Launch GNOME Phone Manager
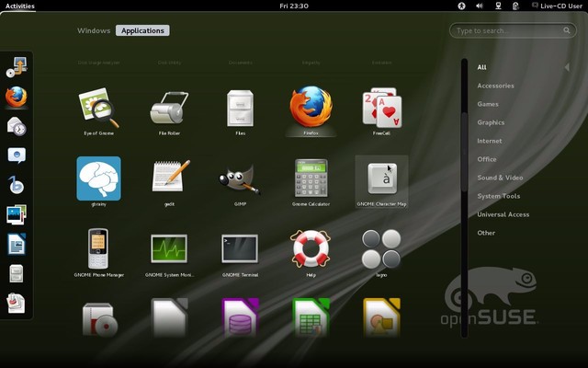Screen dimensions: 588x368 tap(98, 252)
